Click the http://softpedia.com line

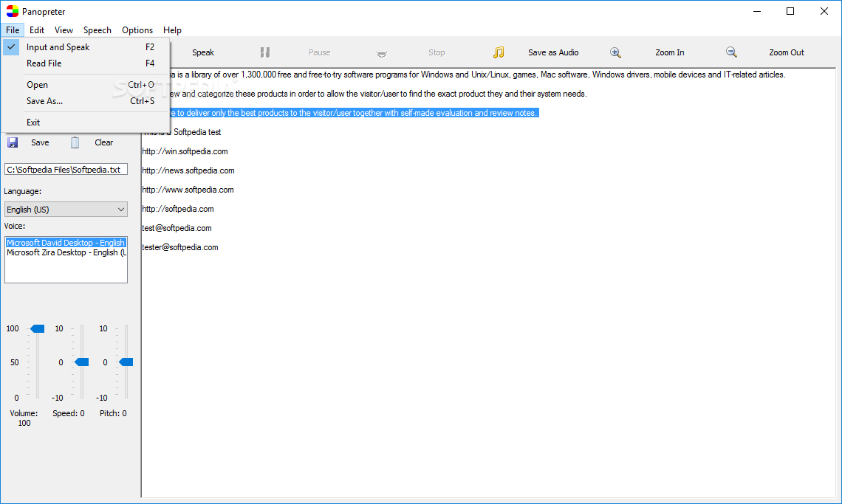click(178, 209)
